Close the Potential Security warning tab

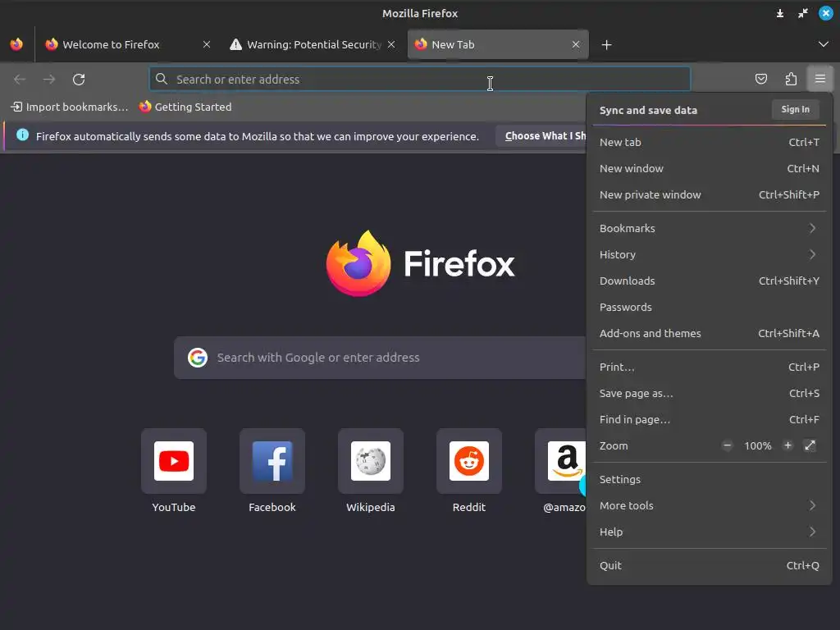pos(391,44)
